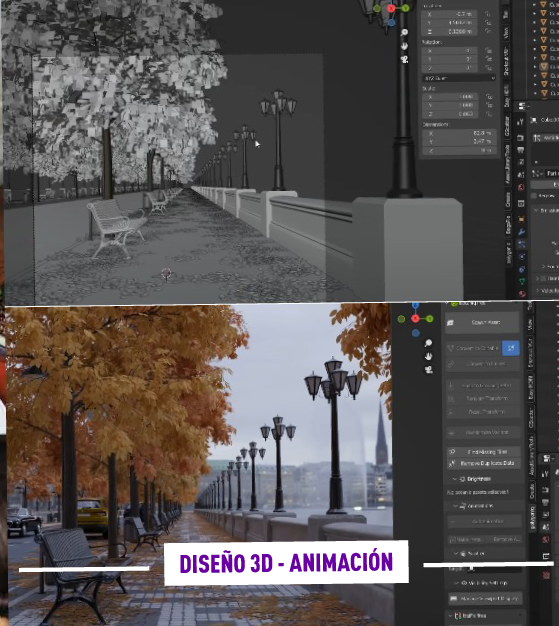Switch to Create tab in bottom sidebar

[x=532, y=491]
